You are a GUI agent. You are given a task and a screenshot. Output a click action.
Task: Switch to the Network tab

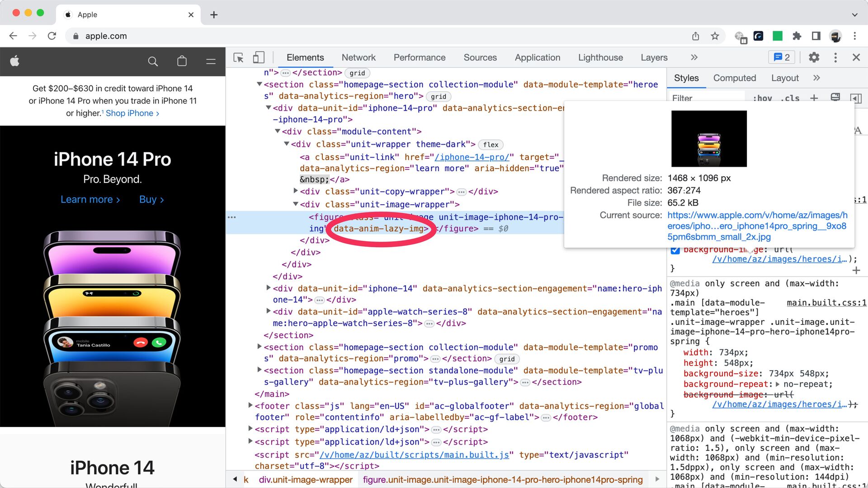pyautogui.click(x=359, y=57)
